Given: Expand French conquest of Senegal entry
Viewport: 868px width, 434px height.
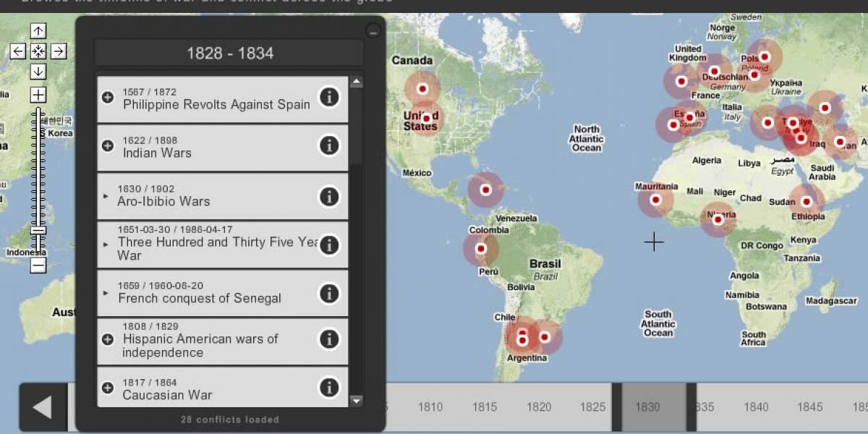Looking at the screenshot, I should coord(106,293).
